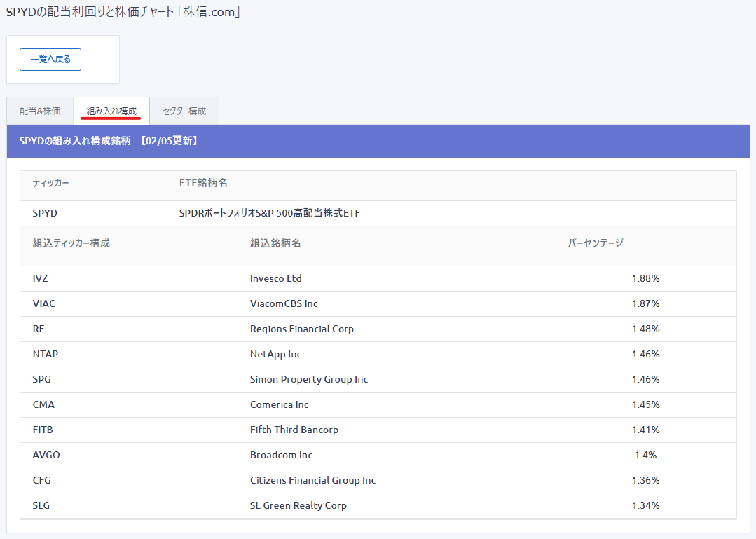Select the AVGO ticker
This screenshot has height=539, width=756.
coord(46,455)
